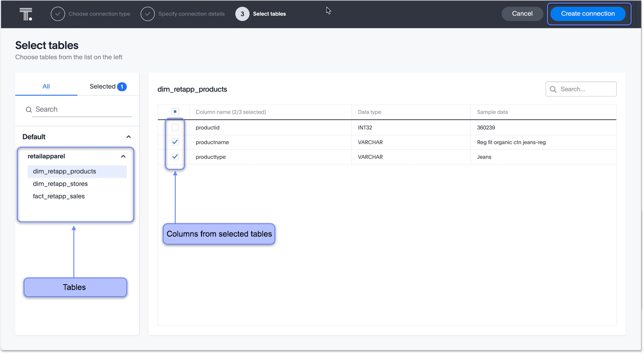Image resolution: width=644 pixels, height=354 pixels.
Task: Click the magnifier icon in the left sidebar search
Action: tap(28, 109)
